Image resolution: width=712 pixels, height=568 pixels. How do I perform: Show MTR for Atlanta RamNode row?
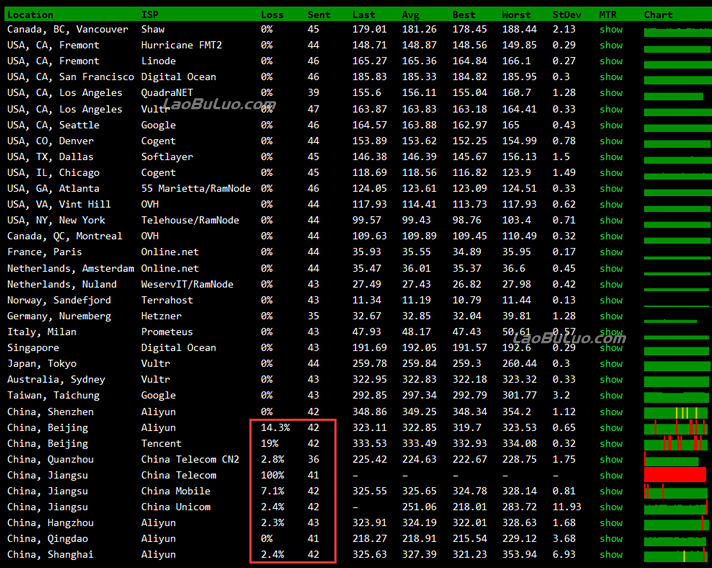[611, 189]
